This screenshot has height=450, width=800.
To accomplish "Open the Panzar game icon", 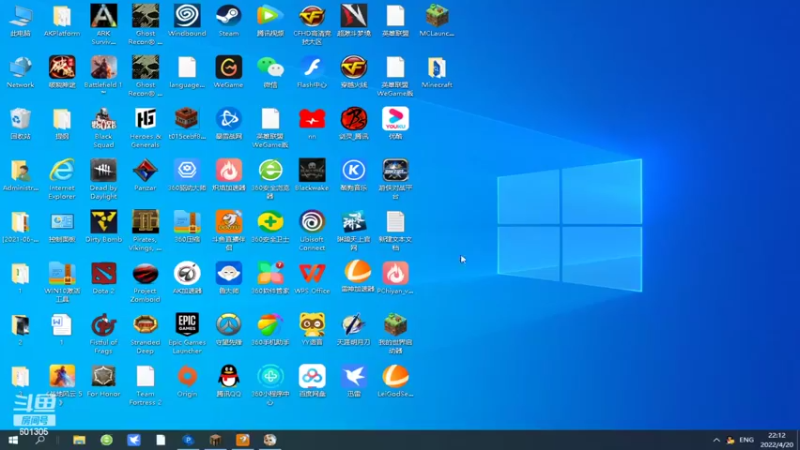I will coord(145,175).
